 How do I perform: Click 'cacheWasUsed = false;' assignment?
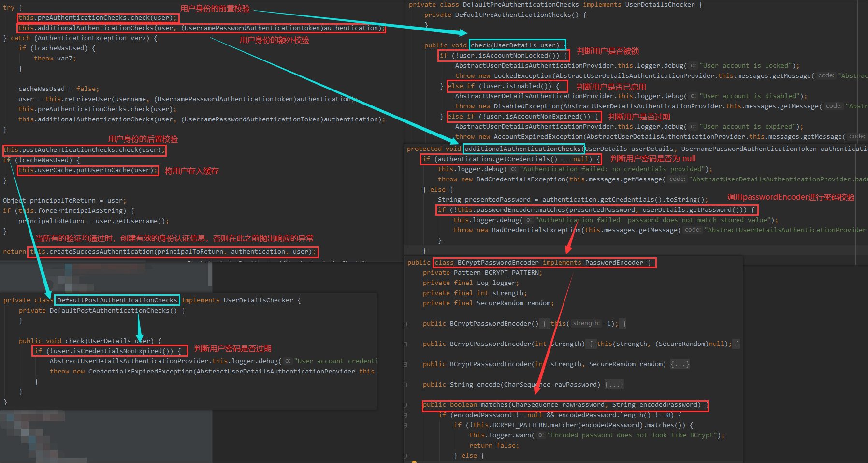click(58, 89)
